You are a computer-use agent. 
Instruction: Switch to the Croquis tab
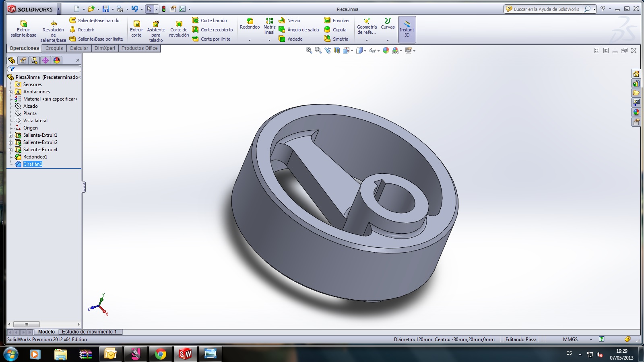click(54, 48)
